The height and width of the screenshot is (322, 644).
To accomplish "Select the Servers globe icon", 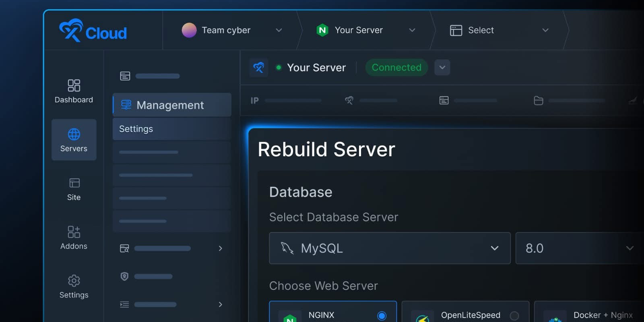I will coord(74,134).
